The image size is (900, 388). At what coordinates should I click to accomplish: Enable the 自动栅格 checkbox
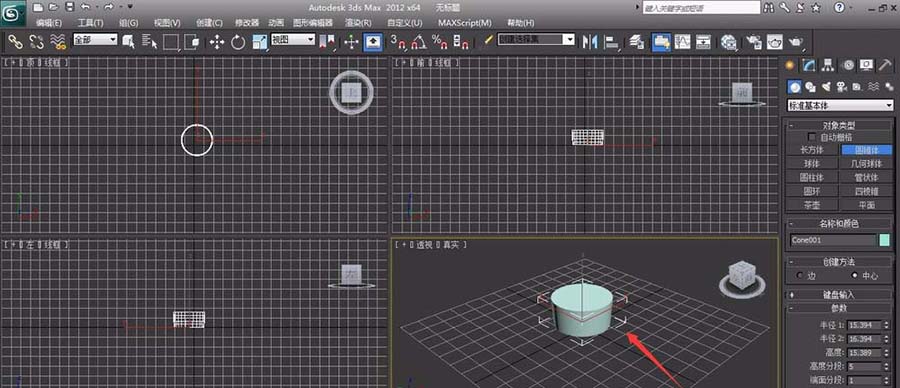click(x=812, y=137)
